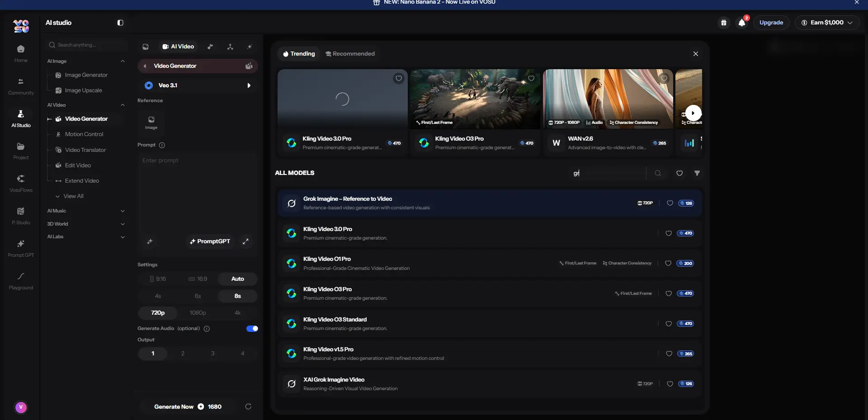Screen dimensions: 868x420
Task: Close the model selection panel
Action: (x=696, y=54)
